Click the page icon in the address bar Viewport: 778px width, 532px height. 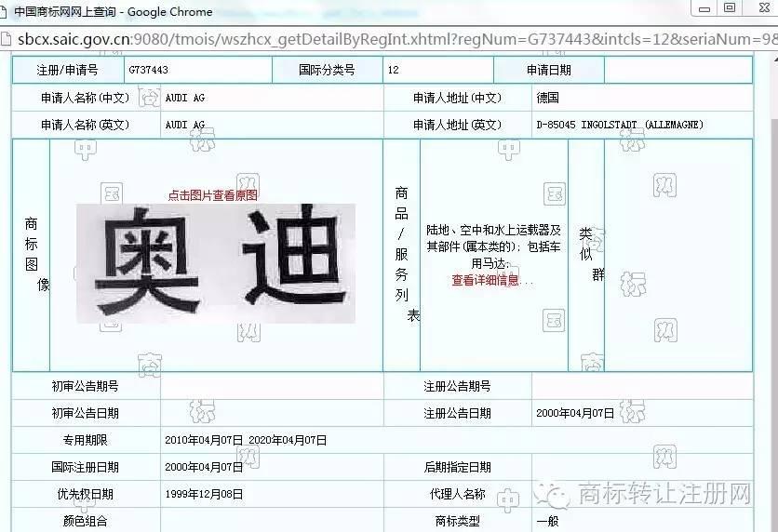(x=7, y=40)
